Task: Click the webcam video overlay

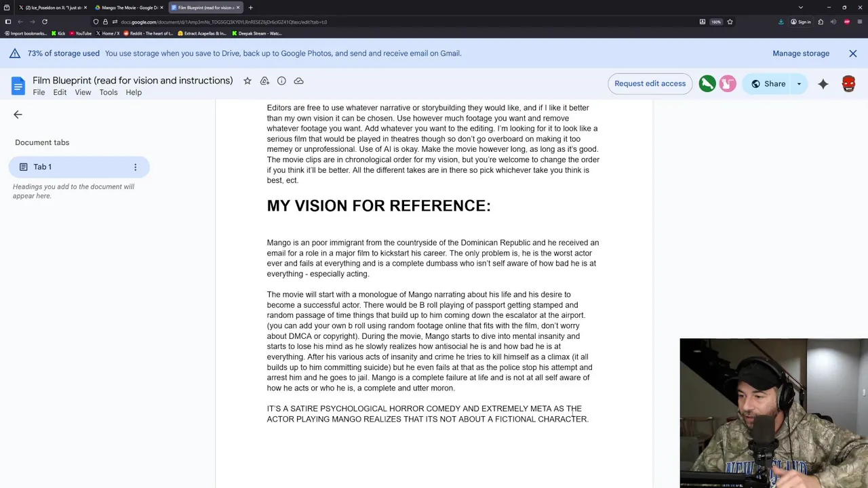Action: click(x=774, y=413)
